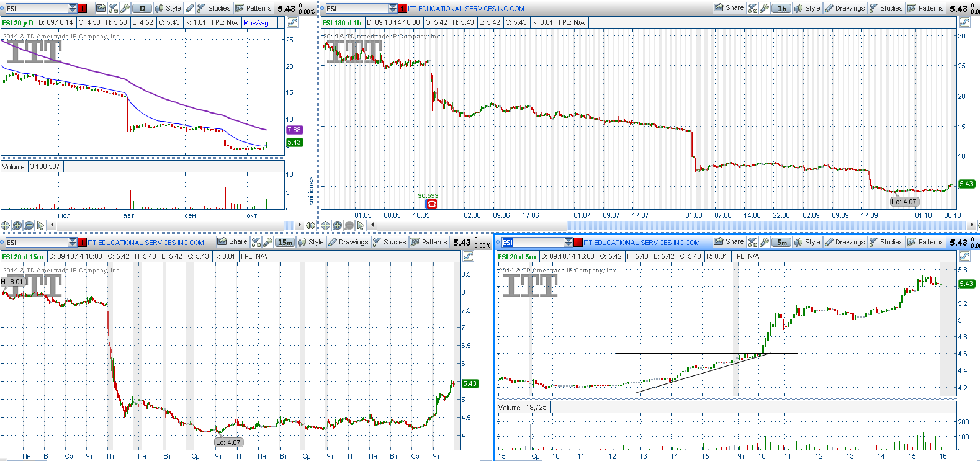
Task: Open Style menu on the 15m chart
Action: pos(311,242)
